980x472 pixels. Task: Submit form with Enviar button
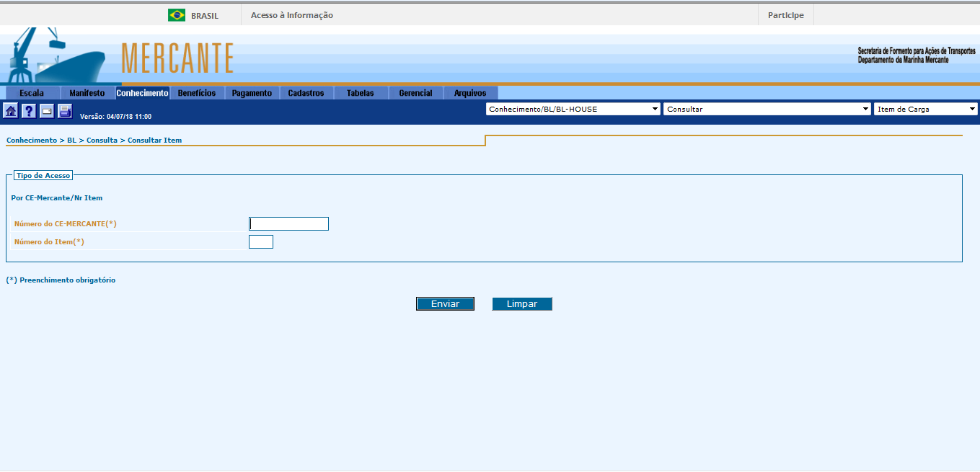(x=445, y=304)
